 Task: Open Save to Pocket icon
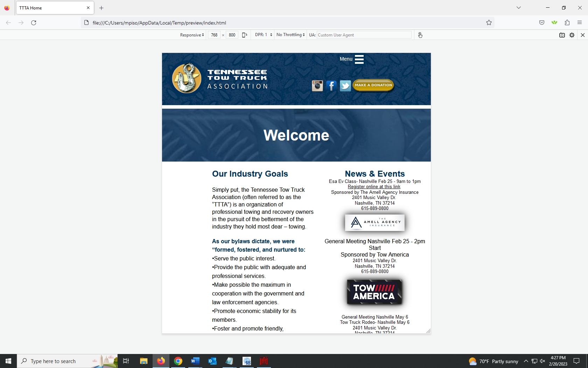click(x=542, y=23)
